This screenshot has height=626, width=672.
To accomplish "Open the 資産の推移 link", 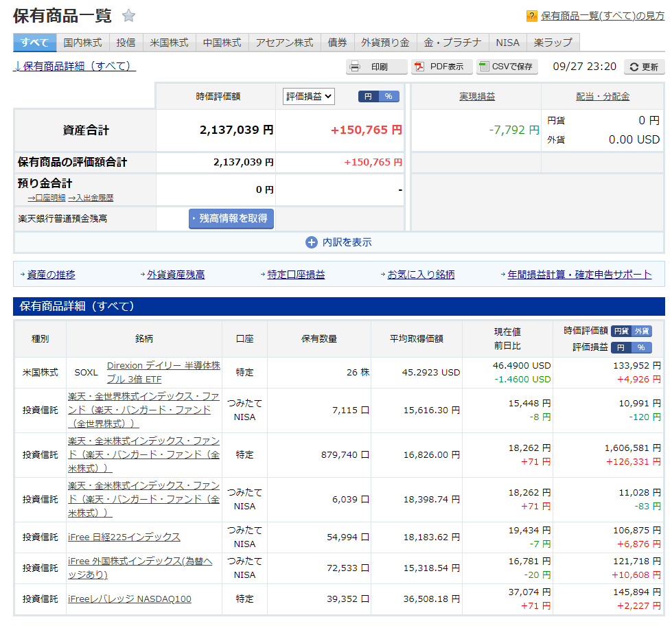I will tap(51, 275).
